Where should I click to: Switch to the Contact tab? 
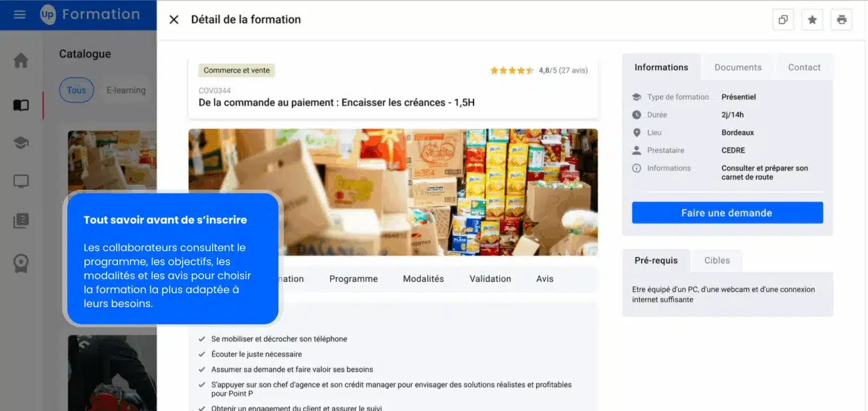804,67
